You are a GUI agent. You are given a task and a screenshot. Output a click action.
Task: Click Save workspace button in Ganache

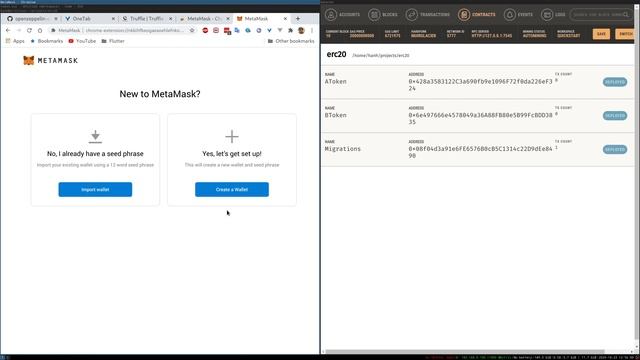point(601,34)
